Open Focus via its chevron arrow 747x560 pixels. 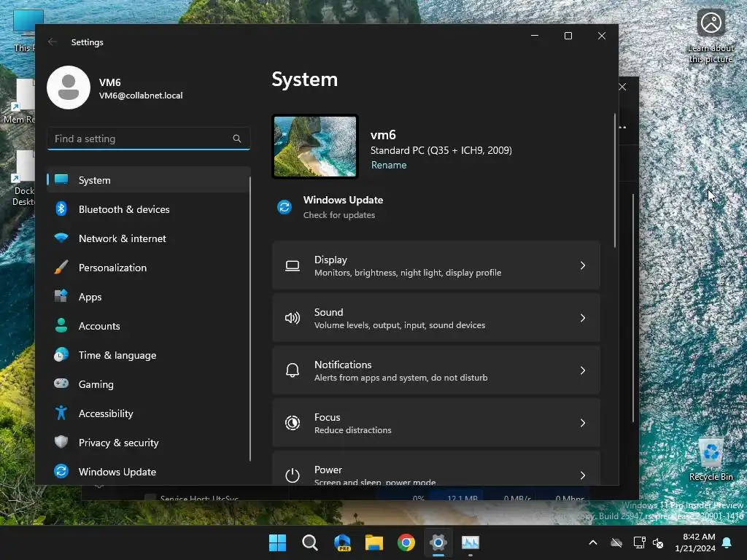583,423
